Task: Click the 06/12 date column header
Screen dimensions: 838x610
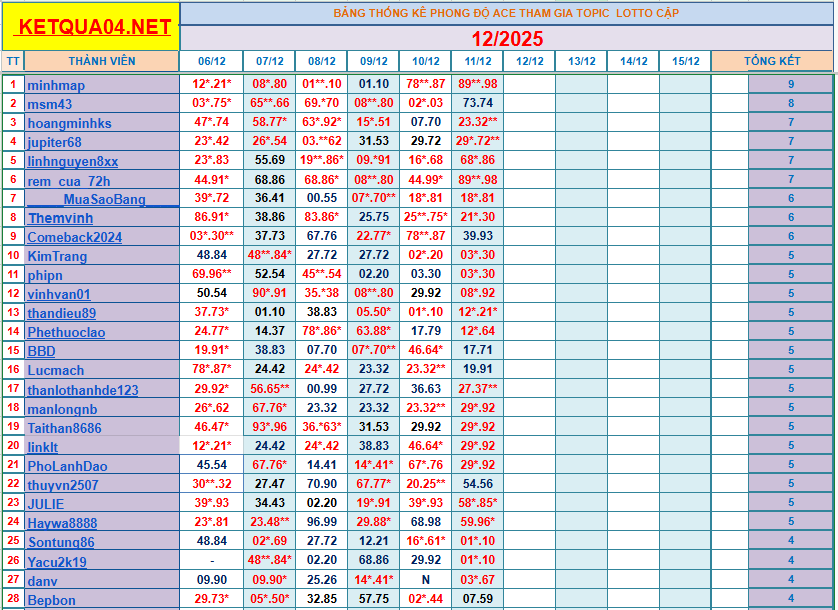Action: click(x=210, y=60)
